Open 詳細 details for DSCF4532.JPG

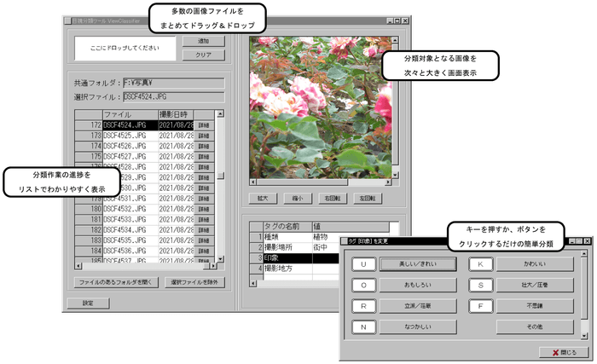tap(204, 209)
